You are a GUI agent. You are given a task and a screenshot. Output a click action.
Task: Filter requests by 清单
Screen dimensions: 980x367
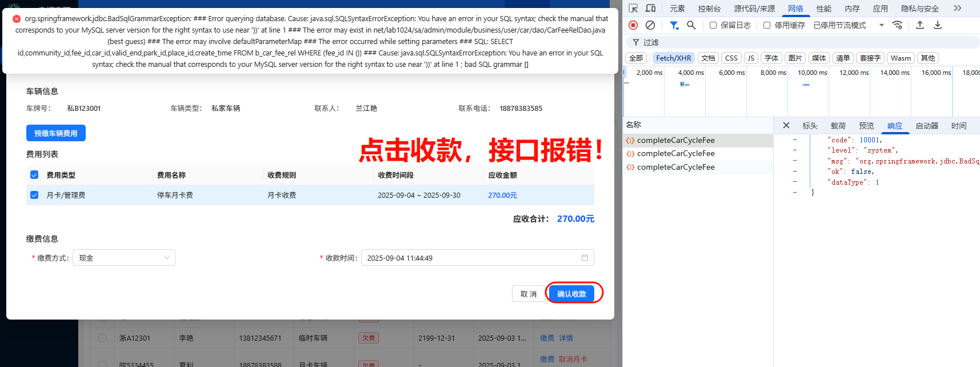(843, 58)
